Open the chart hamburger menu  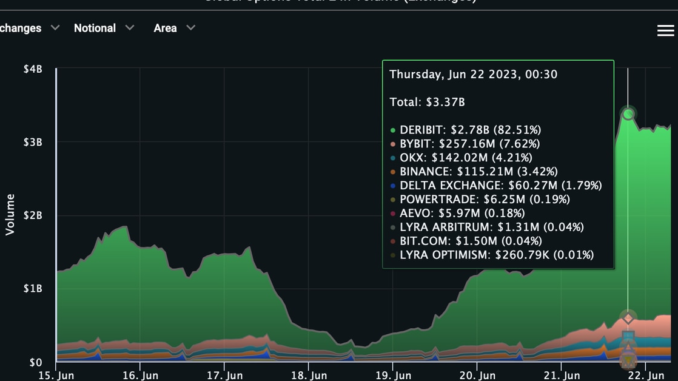tap(665, 30)
